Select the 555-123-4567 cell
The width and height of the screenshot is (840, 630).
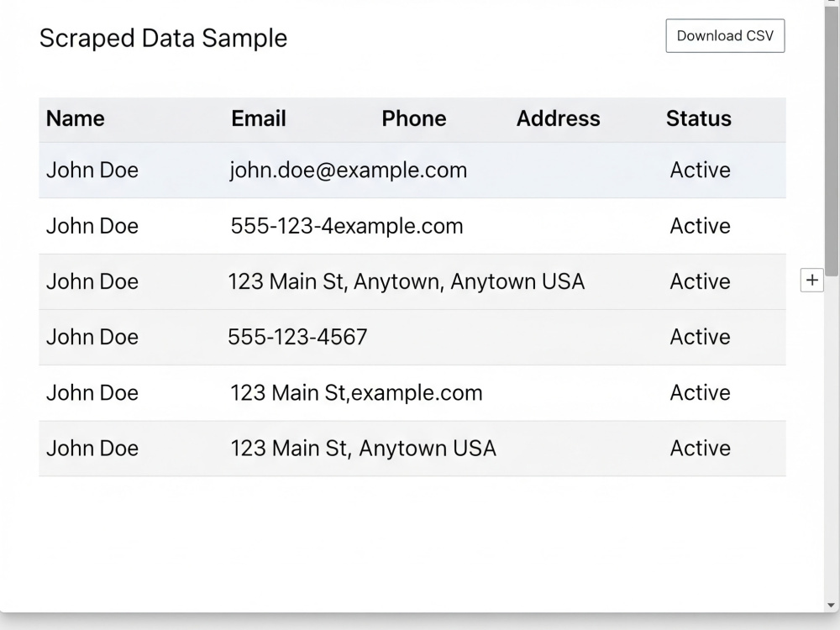click(297, 337)
